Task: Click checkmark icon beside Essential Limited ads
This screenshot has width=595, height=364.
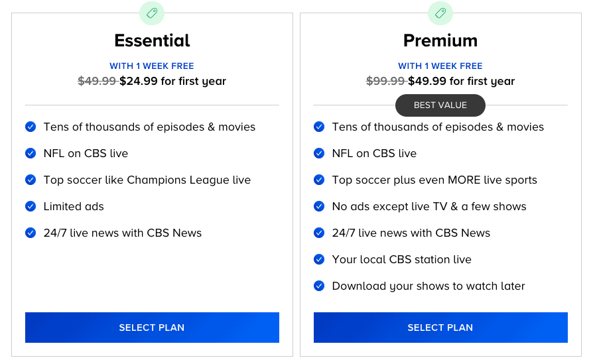Action: click(31, 206)
